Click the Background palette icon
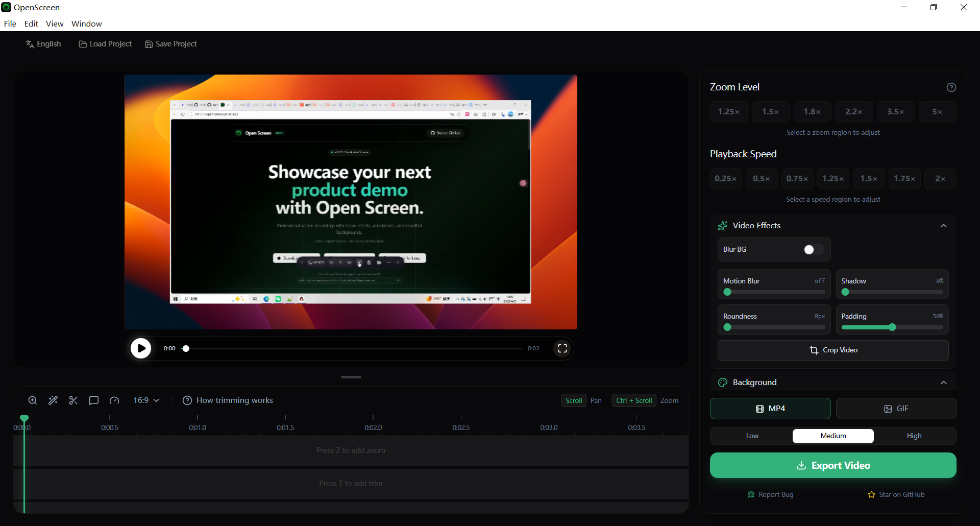 pyautogui.click(x=723, y=382)
